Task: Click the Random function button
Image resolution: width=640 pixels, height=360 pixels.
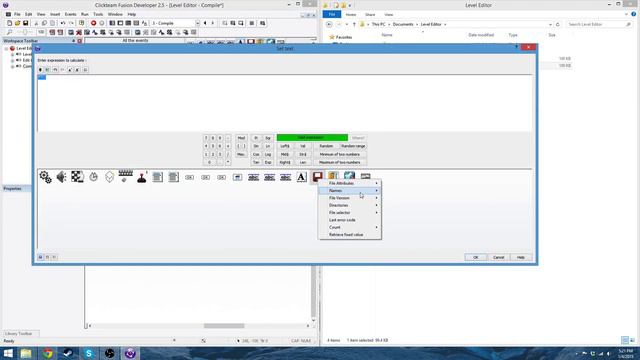Action: coord(326,146)
